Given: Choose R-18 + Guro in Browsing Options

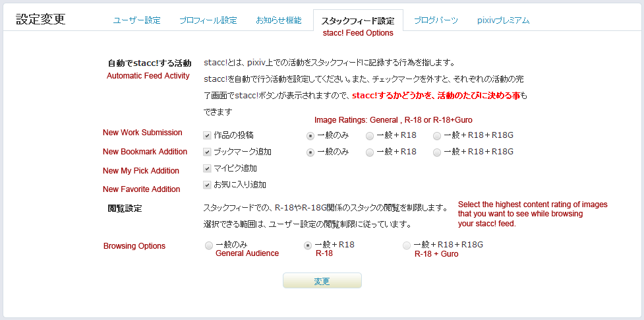Looking at the screenshot, I should [x=407, y=245].
